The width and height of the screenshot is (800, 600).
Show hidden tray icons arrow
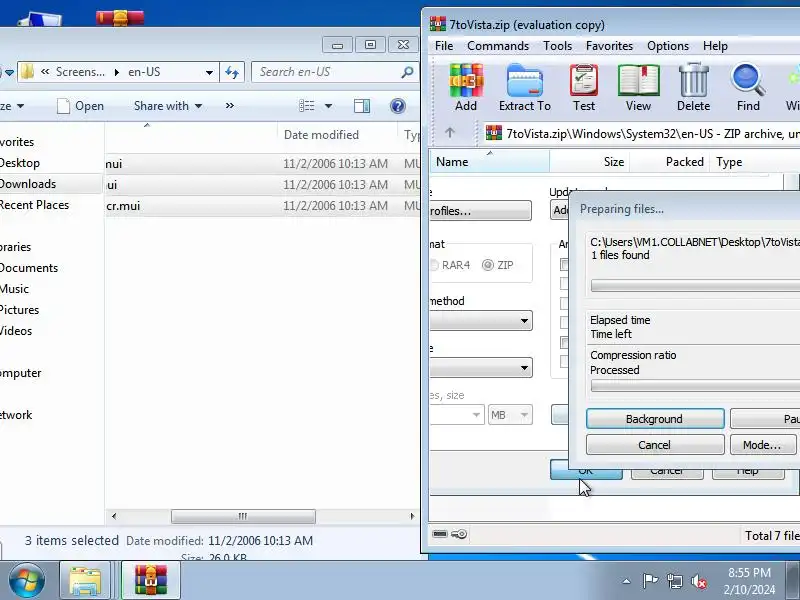click(x=627, y=581)
